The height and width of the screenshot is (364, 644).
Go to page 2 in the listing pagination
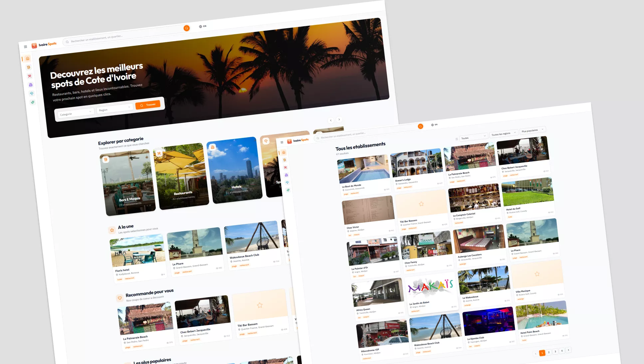tap(549, 352)
